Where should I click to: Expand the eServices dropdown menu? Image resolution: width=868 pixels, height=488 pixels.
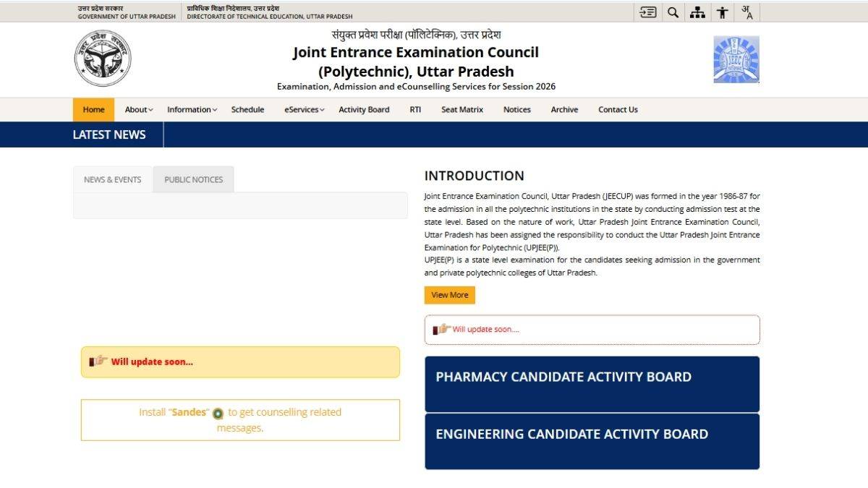coord(304,110)
